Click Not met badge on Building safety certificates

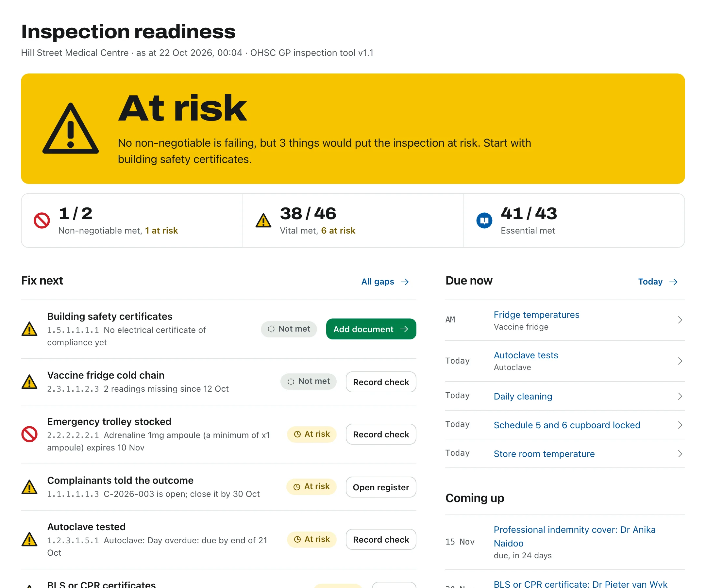pos(289,329)
